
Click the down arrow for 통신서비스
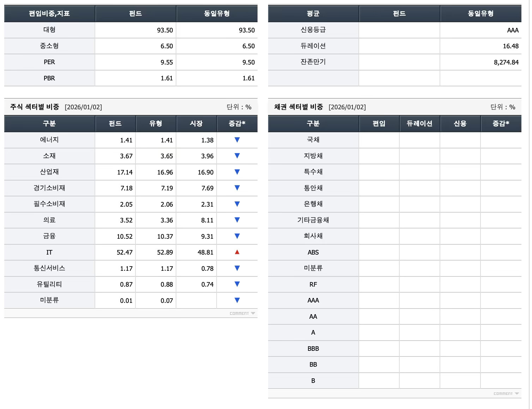[x=237, y=268]
